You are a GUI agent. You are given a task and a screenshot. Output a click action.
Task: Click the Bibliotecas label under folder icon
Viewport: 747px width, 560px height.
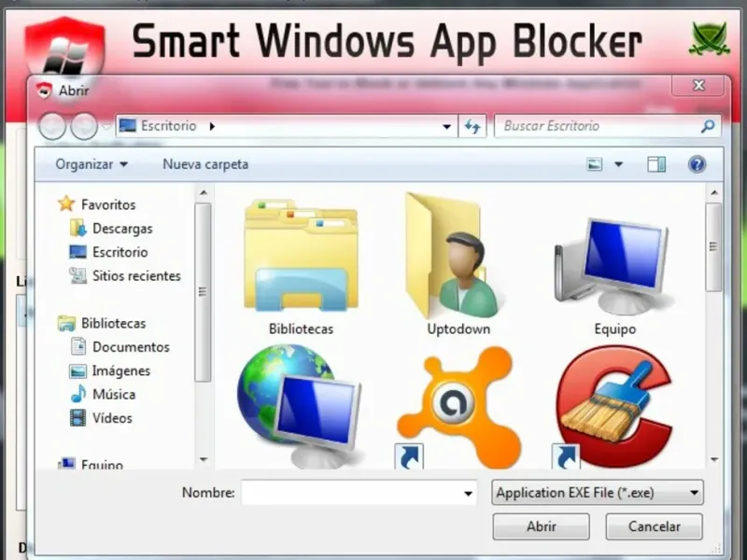click(301, 329)
